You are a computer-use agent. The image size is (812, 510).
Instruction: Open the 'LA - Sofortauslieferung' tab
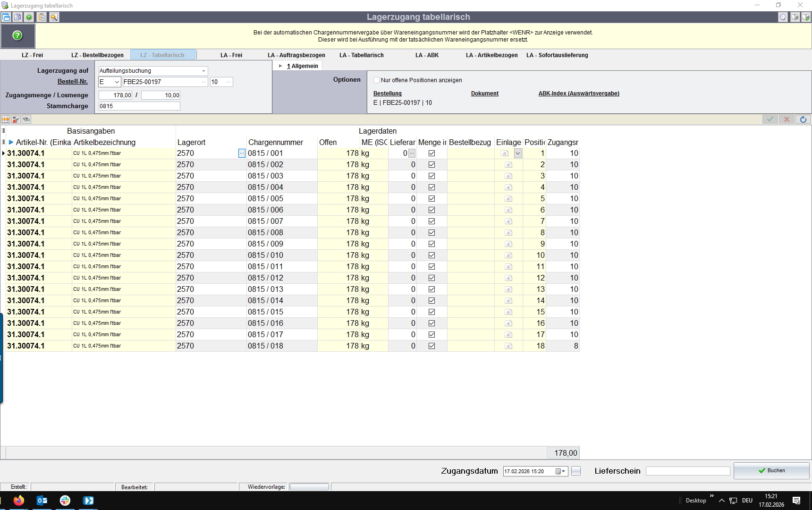click(x=557, y=55)
